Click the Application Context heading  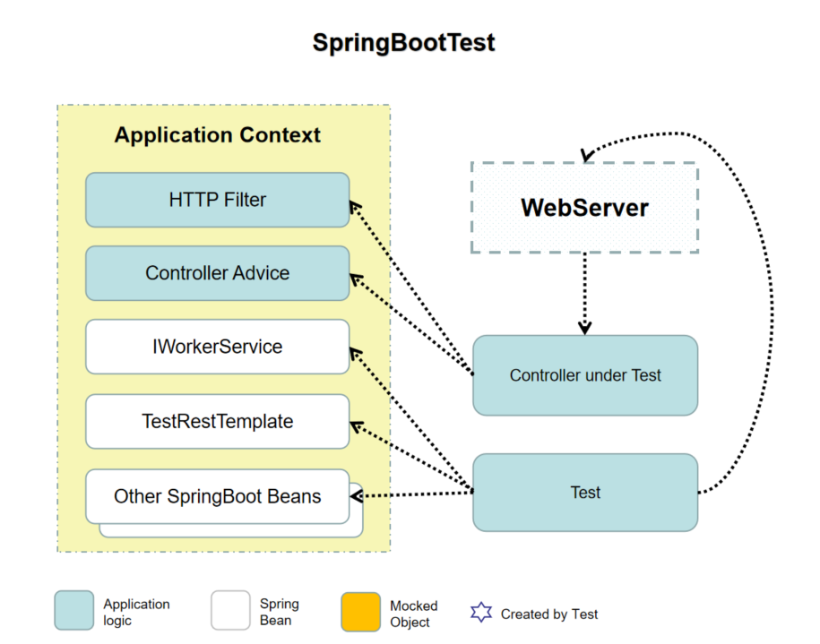[218, 135]
